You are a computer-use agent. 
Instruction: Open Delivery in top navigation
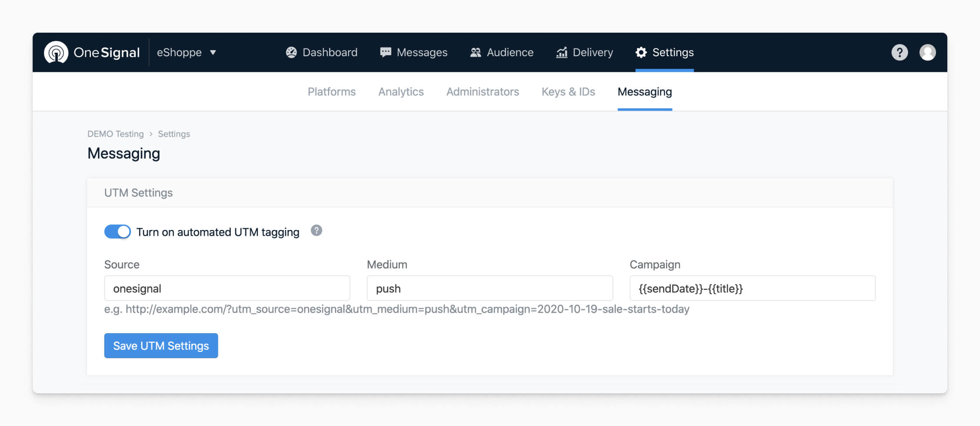(585, 52)
